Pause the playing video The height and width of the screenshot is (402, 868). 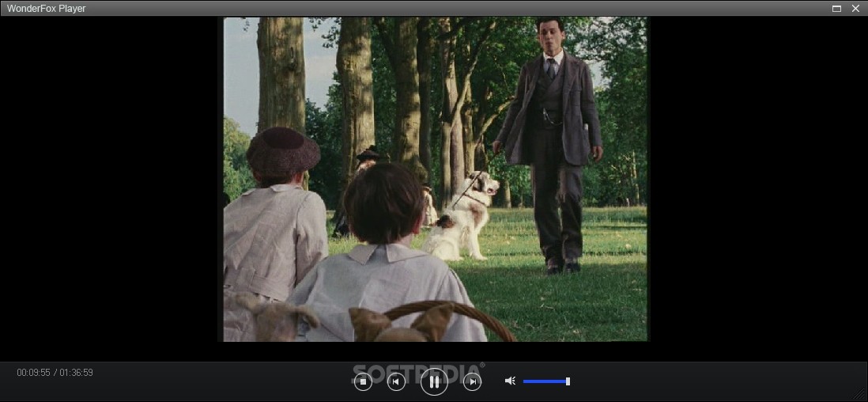click(x=434, y=381)
